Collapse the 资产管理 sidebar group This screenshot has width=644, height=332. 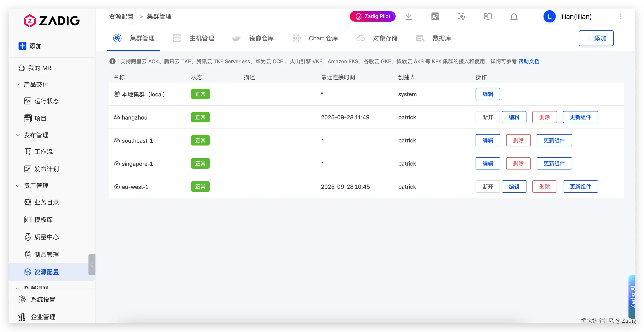tap(18, 186)
